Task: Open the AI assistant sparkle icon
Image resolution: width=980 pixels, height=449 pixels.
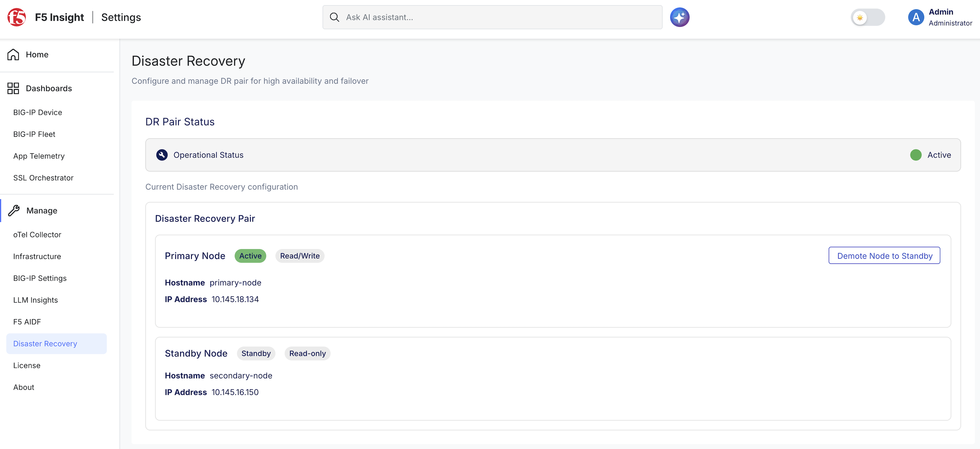Action: [680, 17]
